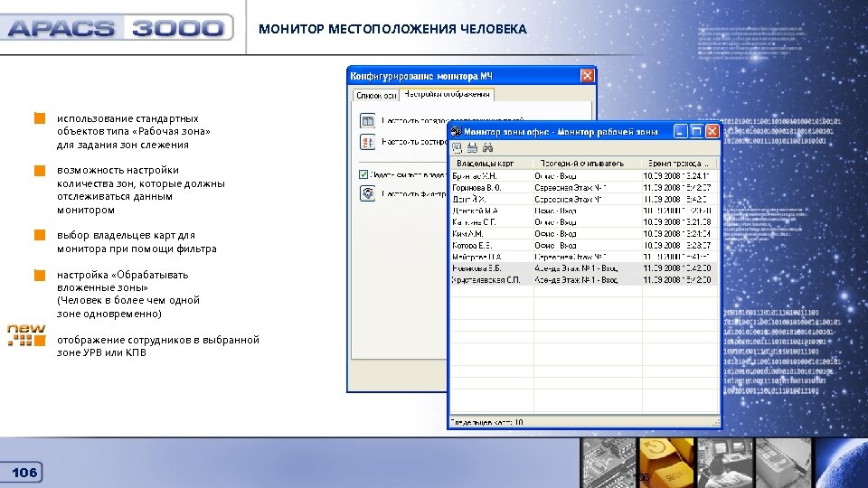Image resolution: width=868 pixels, height=488 pixels.
Task: Click the monitor window title bar app icon
Action: (x=456, y=131)
